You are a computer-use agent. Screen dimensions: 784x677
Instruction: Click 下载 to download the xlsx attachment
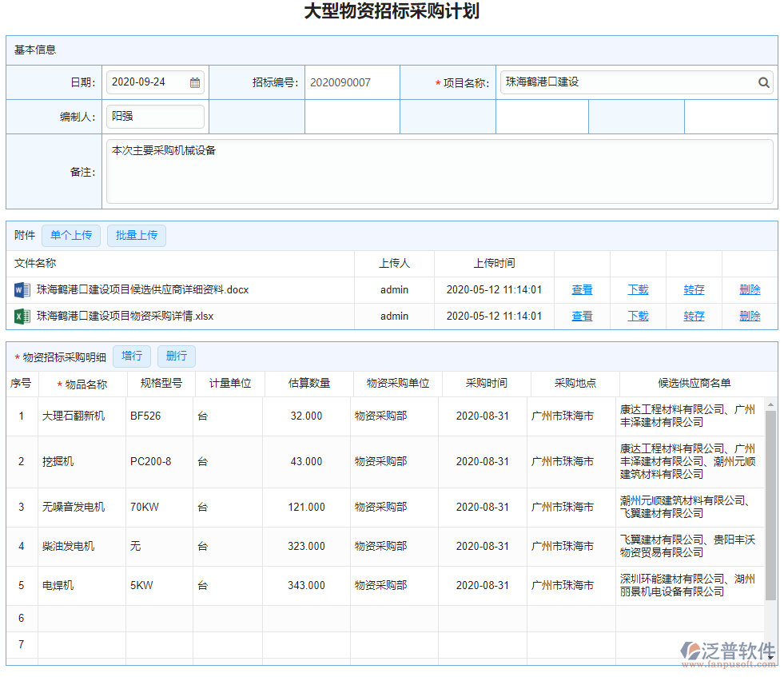638,316
